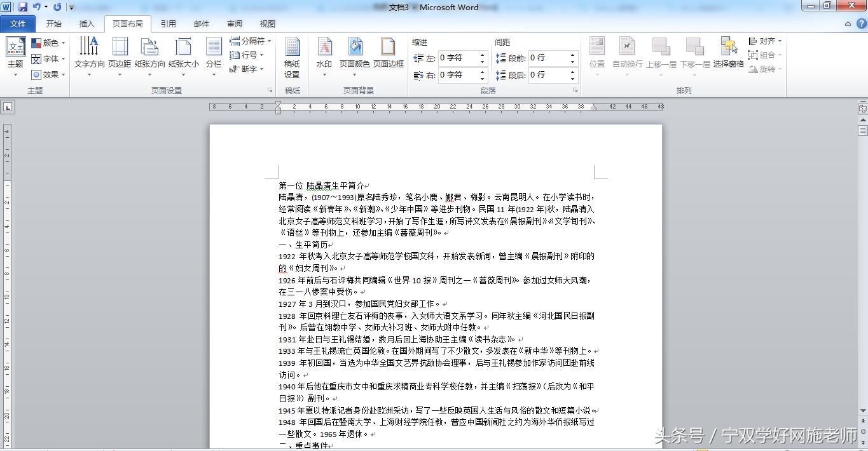This screenshot has height=451, width=868.
Task: Click the 分栏 (Columns) icon
Action: 214,56
